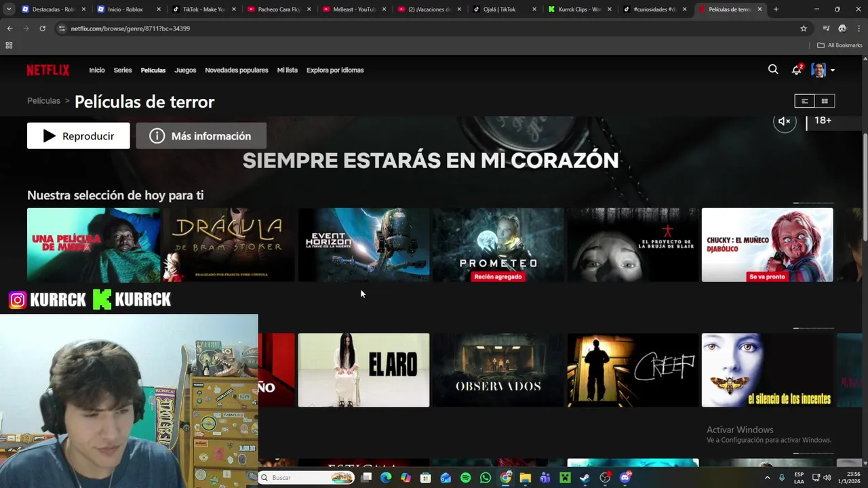Image resolution: width=868 pixels, height=488 pixels.
Task: Click the taskbar Buscar search box
Action: coord(307,478)
